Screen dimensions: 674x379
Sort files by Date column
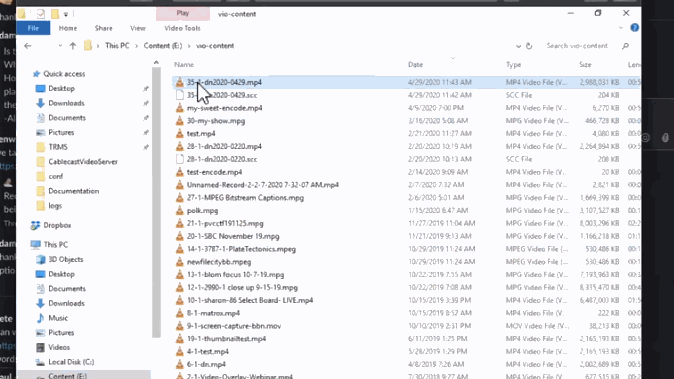point(415,65)
